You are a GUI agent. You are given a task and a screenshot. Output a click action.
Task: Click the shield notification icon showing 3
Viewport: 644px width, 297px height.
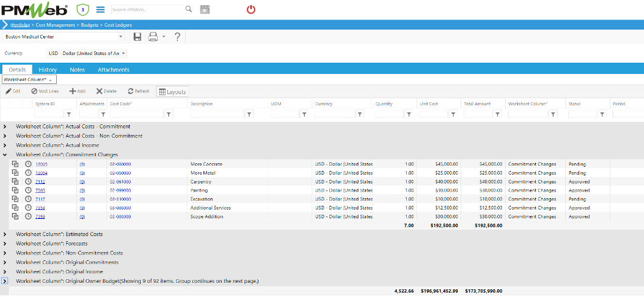(83, 9)
